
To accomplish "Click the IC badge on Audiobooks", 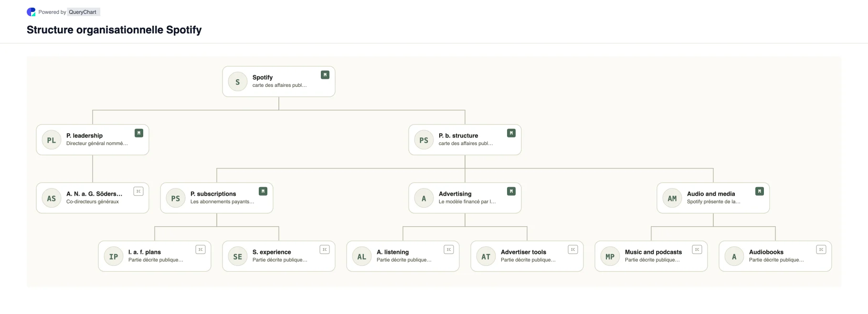I will (x=821, y=250).
